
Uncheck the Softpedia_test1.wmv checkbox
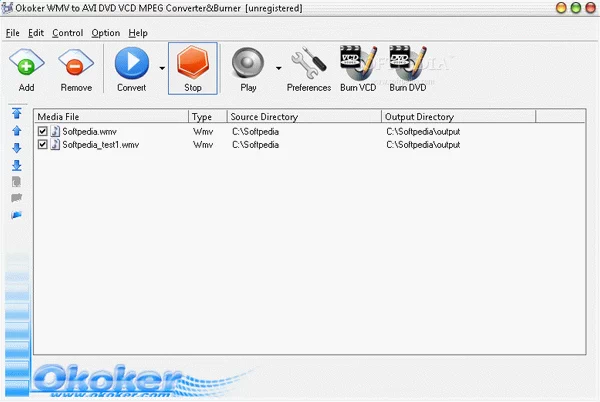42,145
